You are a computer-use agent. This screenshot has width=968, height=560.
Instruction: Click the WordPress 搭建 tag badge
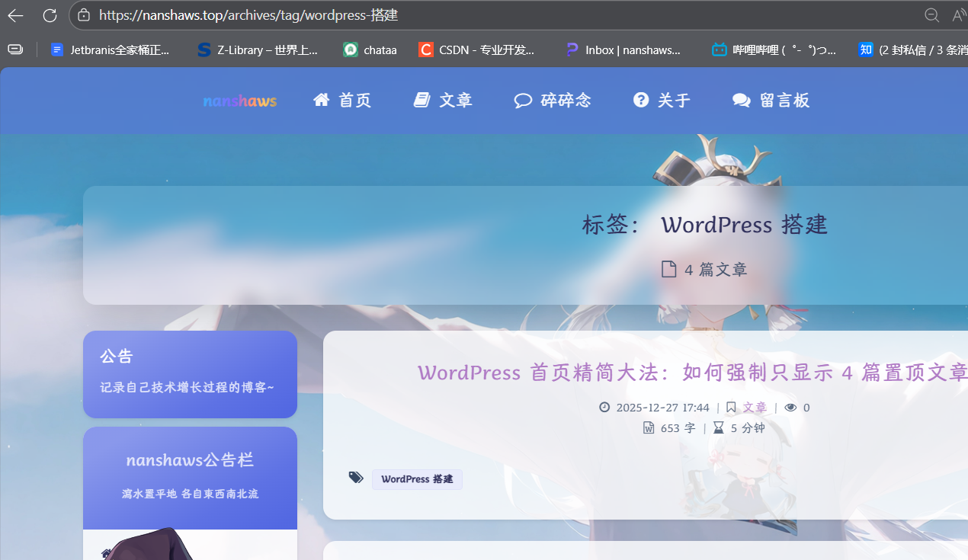pyautogui.click(x=417, y=479)
